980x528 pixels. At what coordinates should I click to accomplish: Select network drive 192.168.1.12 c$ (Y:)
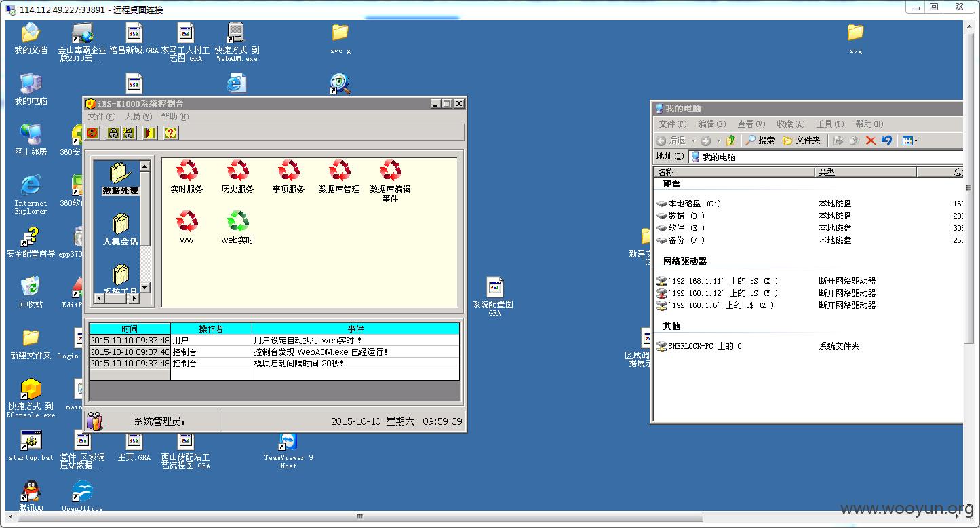tap(718, 293)
